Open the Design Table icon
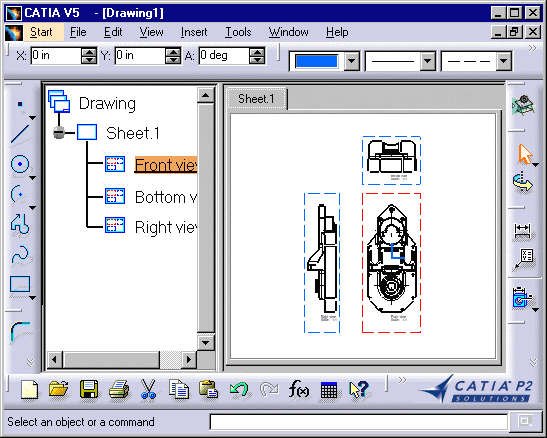This screenshot has height=438, width=547. [x=329, y=390]
